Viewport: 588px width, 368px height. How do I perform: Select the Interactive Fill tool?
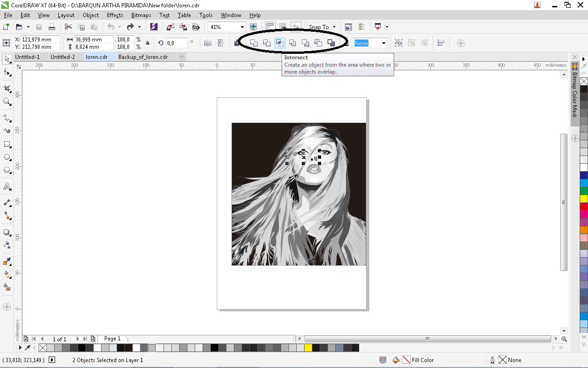click(x=7, y=274)
